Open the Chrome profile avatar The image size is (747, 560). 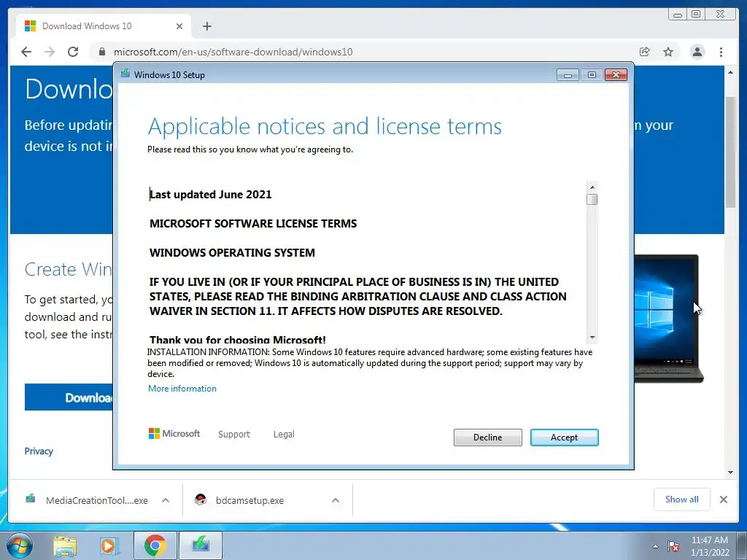(697, 52)
